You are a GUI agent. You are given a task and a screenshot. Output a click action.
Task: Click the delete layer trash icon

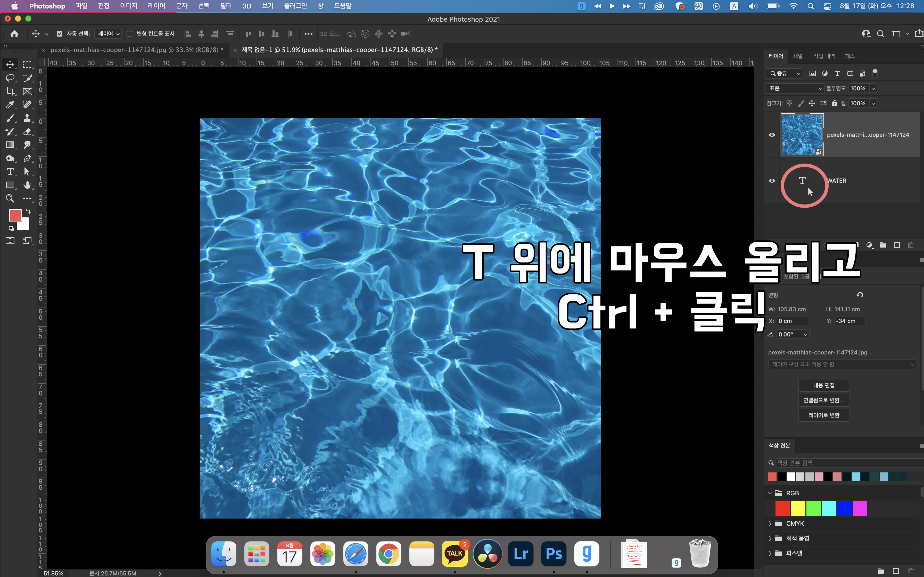[x=911, y=245]
